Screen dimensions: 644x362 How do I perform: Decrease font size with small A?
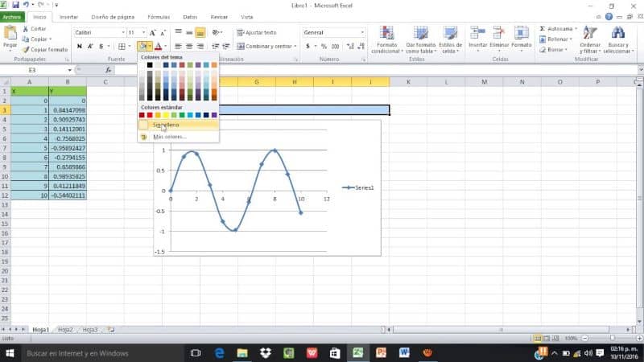pyautogui.click(x=163, y=32)
